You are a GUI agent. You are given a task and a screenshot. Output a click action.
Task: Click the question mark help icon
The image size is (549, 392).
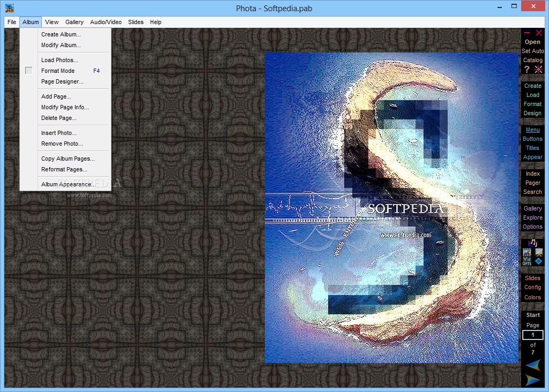(x=527, y=69)
